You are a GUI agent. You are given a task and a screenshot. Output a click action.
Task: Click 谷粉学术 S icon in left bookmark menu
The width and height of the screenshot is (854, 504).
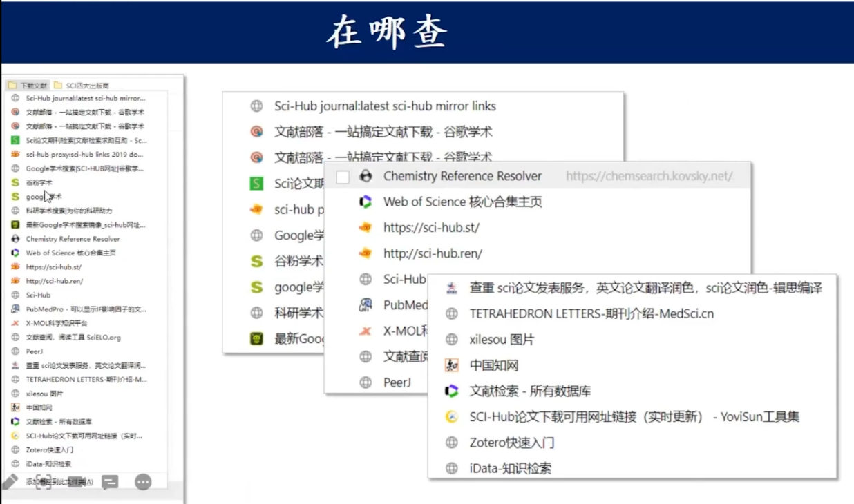pyautogui.click(x=15, y=182)
